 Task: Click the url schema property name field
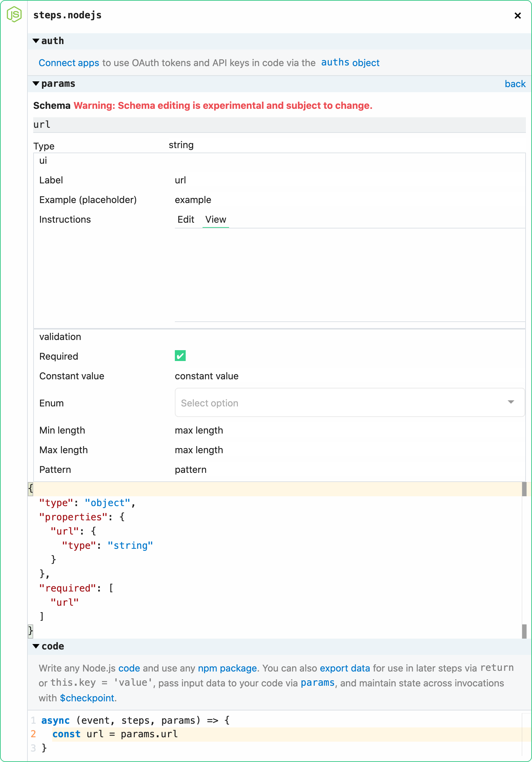pos(279,125)
